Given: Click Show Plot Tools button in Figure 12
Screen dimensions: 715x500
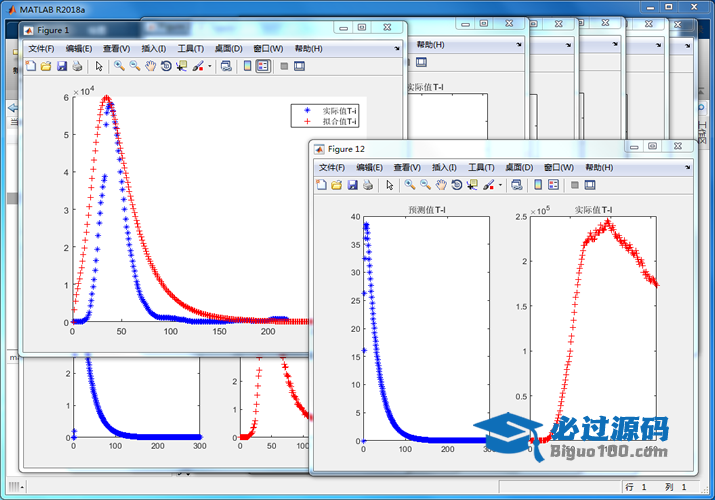Looking at the screenshot, I should 590,185.
